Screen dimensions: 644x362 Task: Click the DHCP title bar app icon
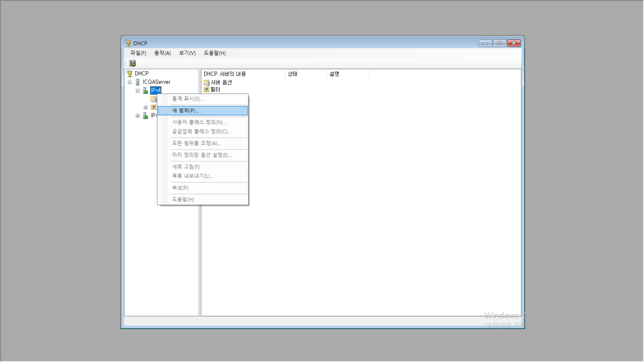click(128, 43)
